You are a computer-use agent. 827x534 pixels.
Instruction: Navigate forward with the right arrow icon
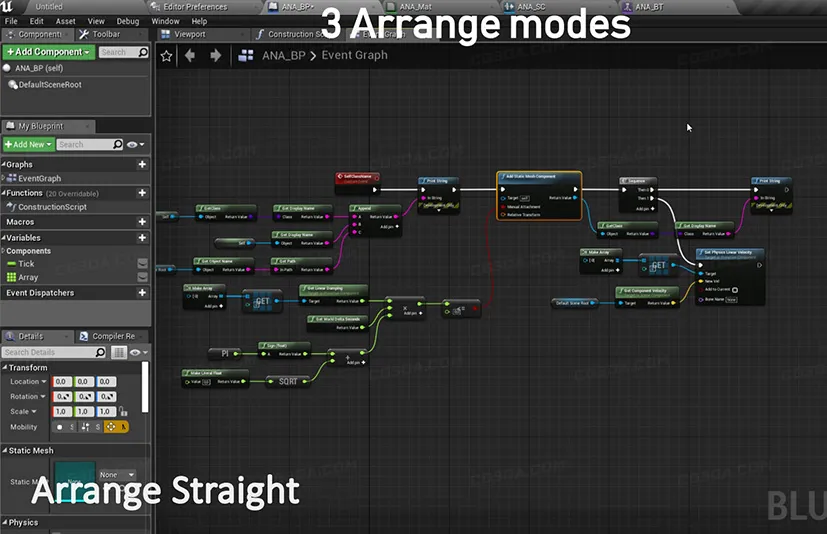tap(215, 56)
